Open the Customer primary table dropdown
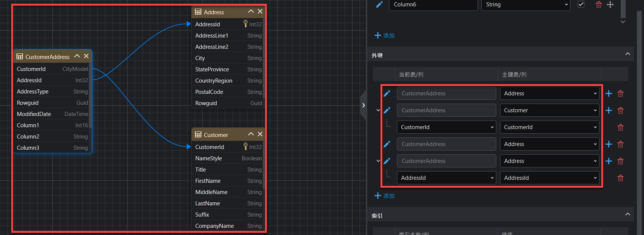The height and width of the screenshot is (235, 644). click(550, 110)
